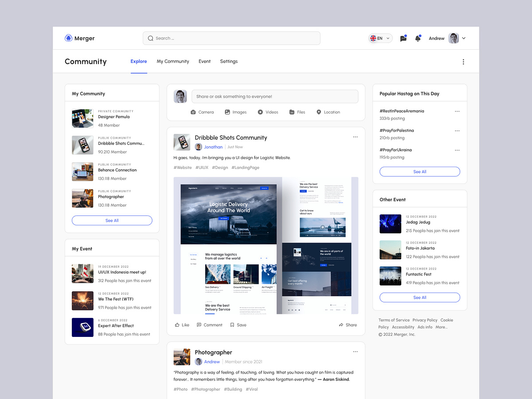
Task: Share the Dribbble Shots Community post
Action: pyautogui.click(x=348, y=325)
